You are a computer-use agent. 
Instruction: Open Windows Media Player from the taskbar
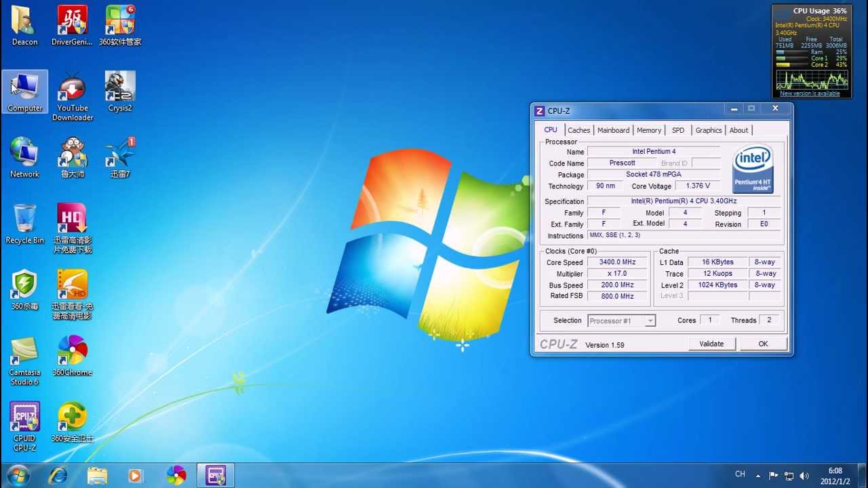pyautogui.click(x=136, y=475)
